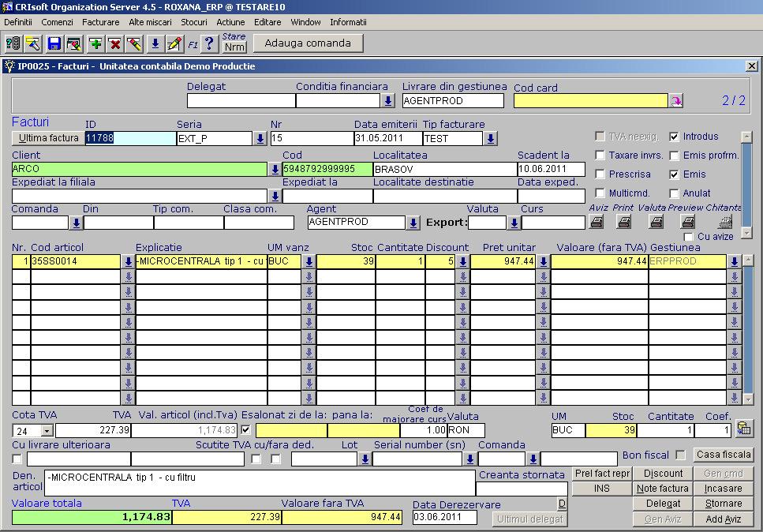Enable the Taxare invrs. checkbox
The width and height of the screenshot is (763, 532).
(x=600, y=155)
